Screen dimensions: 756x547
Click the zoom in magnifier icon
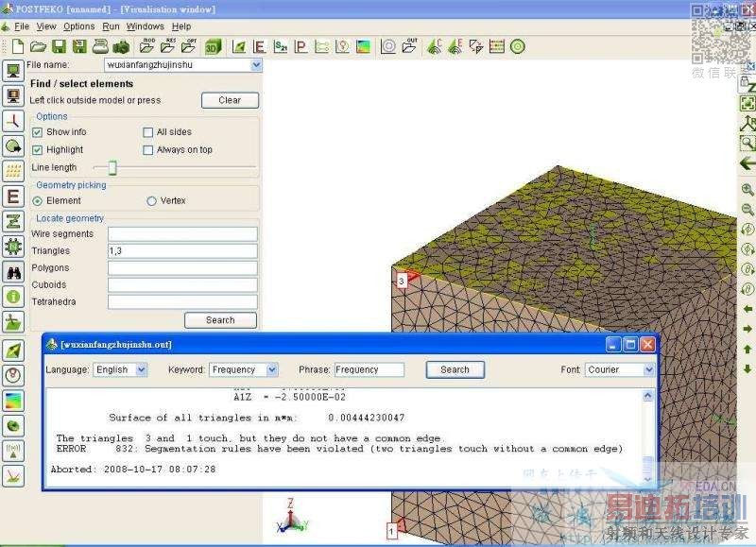click(x=747, y=189)
